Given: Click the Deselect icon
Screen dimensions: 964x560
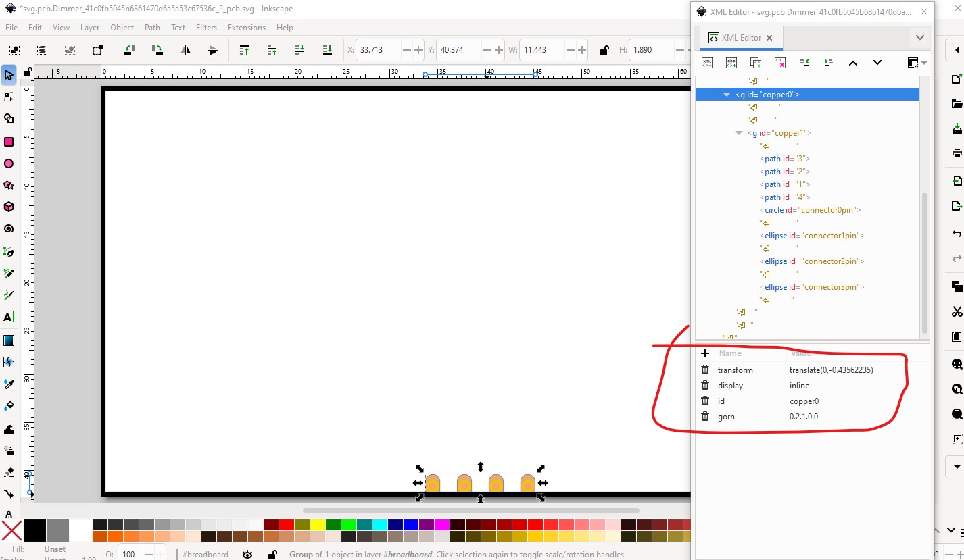Looking at the screenshot, I should pos(70,50).
